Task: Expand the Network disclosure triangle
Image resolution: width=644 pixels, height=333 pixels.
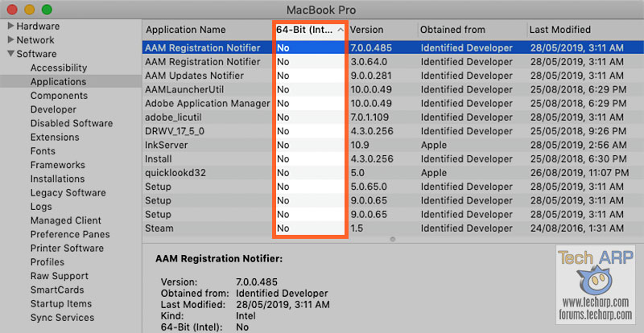Action: tap(10, 40)
